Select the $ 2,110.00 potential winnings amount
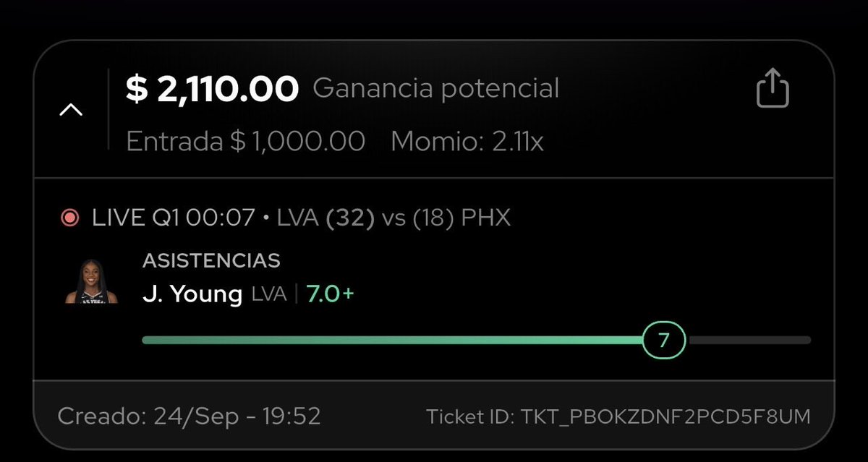 click(x=212, y=89)
